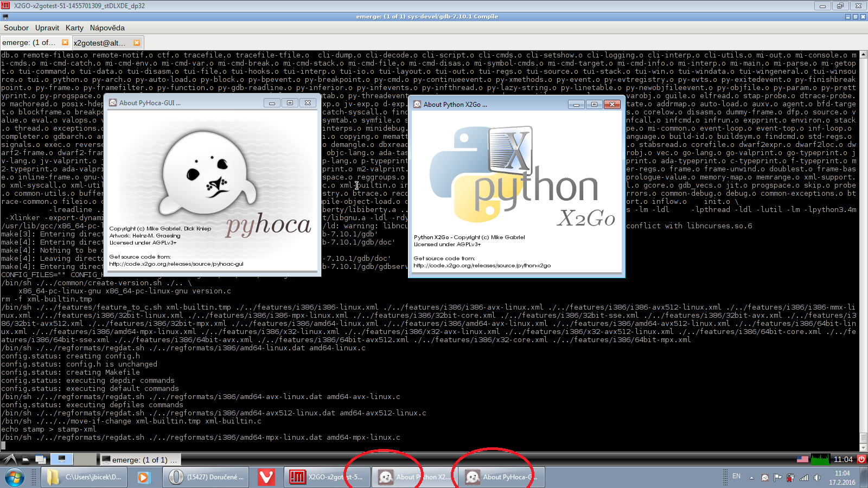This screenshot has height=488, width=868.
Task: Click the inner X2Go session window icon
Action: 5,17
